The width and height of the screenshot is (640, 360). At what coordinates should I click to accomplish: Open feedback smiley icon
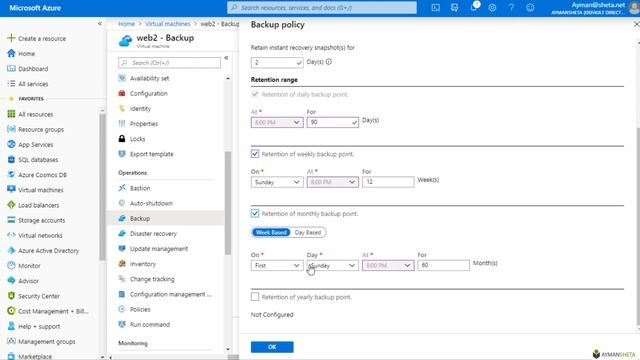(530, 7)
